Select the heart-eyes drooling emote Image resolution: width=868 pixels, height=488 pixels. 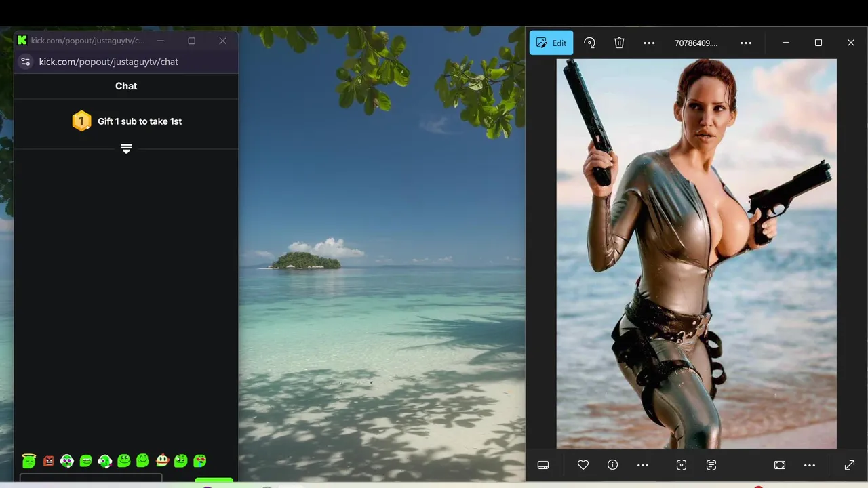[x=200, y=461]
